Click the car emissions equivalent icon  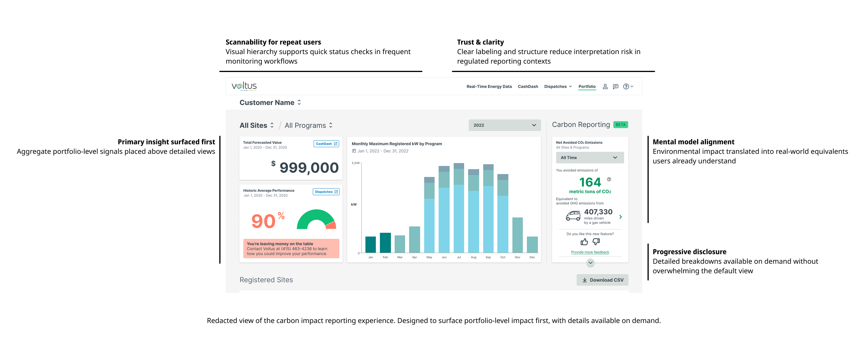(x=573, y=216)
